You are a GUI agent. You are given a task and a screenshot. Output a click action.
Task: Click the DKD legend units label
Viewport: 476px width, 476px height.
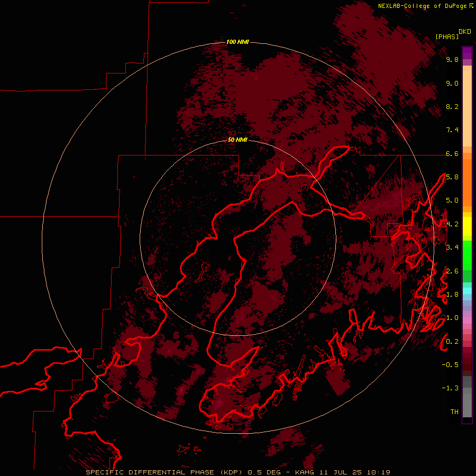[465, 32]
